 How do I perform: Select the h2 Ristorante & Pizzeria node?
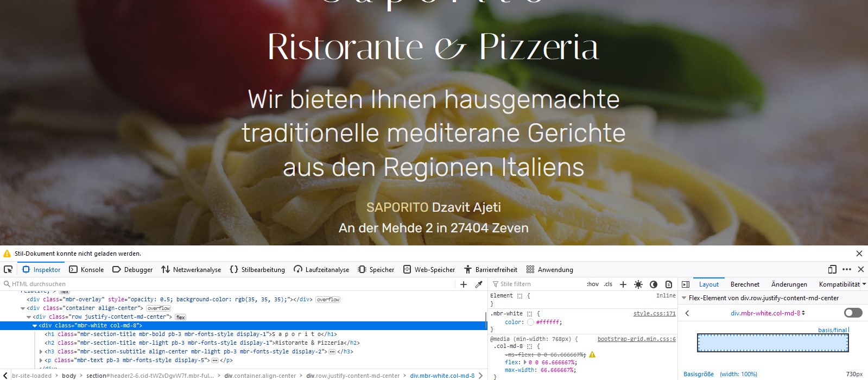pyautogui.click(x=202, y=343)
